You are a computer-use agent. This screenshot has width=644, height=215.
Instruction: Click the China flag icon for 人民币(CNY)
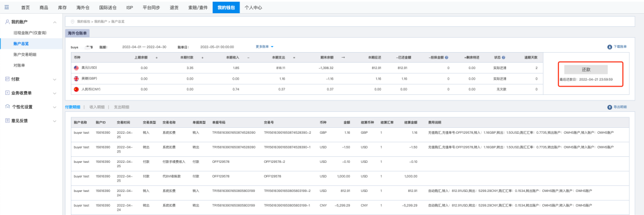(76, 89)
